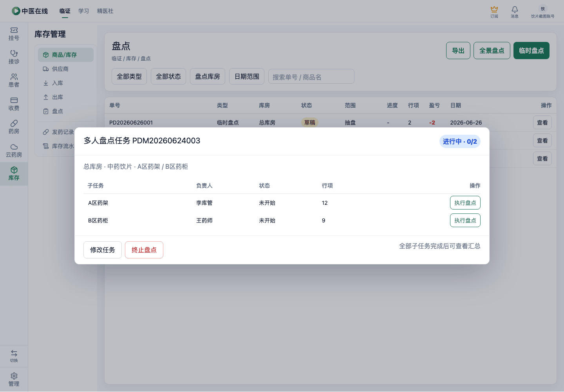Viewport: 564px width, 392px height.
Task: Open the 全部类型 filter dropdown
Action: coord(129,76)
